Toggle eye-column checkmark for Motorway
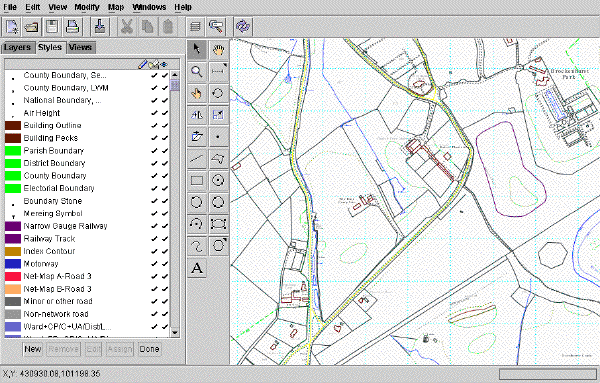 165,264
